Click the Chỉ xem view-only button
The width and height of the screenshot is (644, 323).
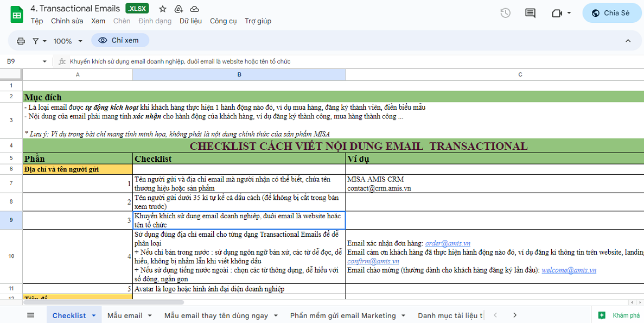coord(120,40)
